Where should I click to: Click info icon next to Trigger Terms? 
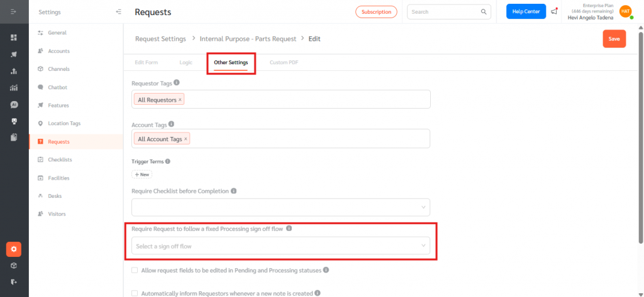(168, 161)
